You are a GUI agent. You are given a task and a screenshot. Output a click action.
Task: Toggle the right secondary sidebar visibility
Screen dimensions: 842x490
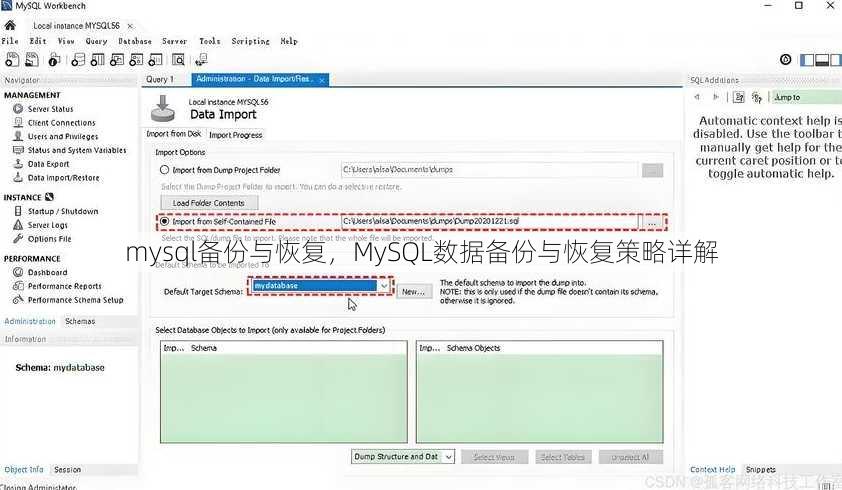point(836,60)
